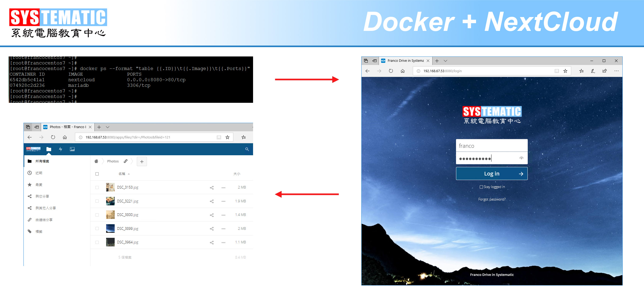Select the DSC_3221.jpg checkbox
Image resolution: width=644 pixels, height=298 pixels.
[x=97, y=201]
